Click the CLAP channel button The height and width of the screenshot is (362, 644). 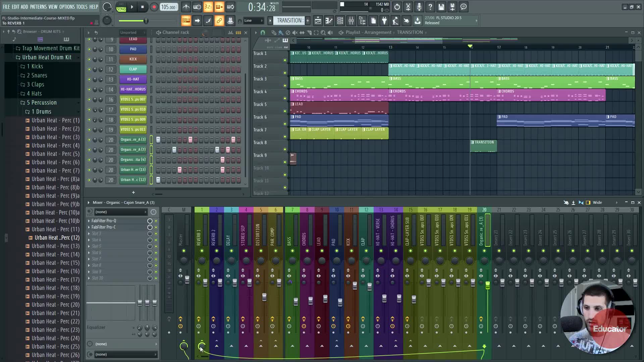[x=133, y=69]
